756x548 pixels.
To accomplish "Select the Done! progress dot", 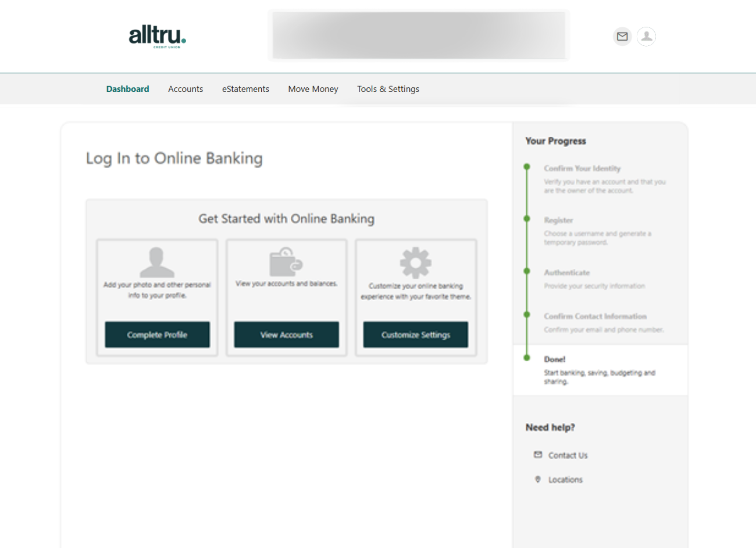I will pyautogui.click(x=526, y=358).
